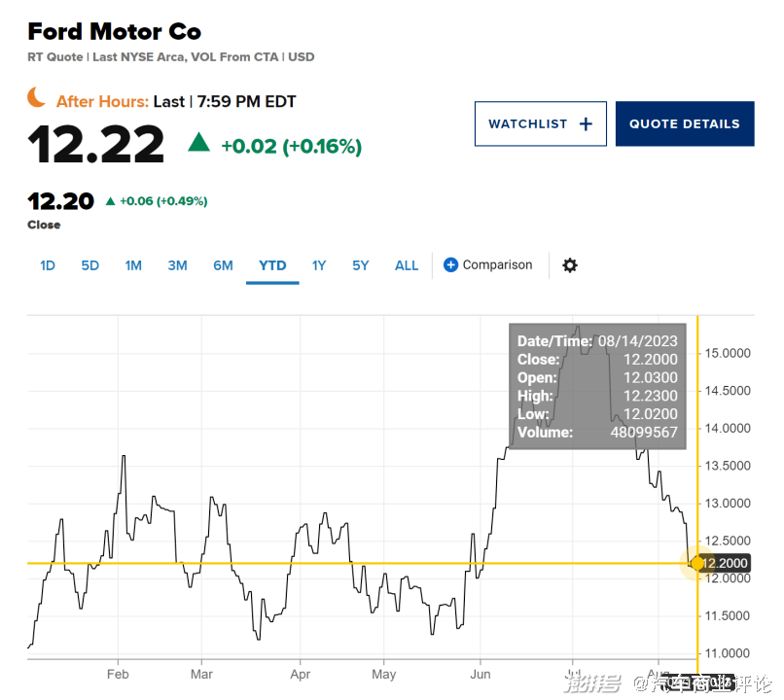Click the 12.2000 price label on axis
This screenshot has width=784, height=700.
tap(726, 564)
